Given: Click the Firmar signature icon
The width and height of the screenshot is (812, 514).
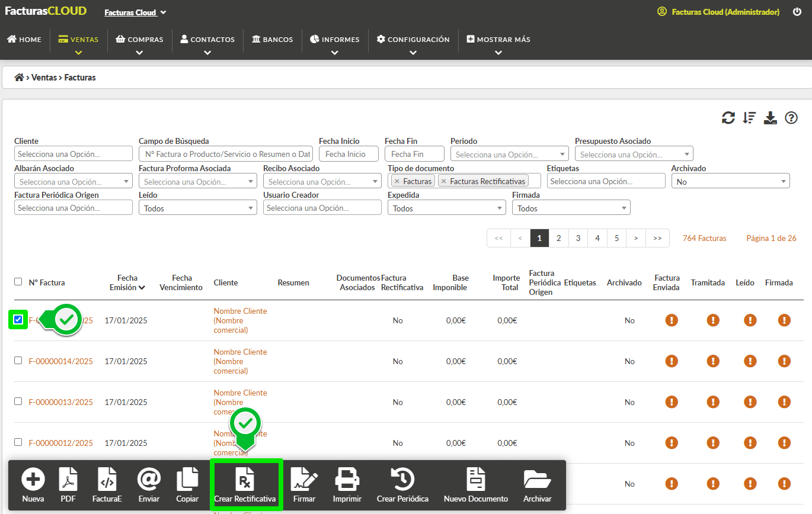Looking at the screenshot, I should (x=304, y=479).
